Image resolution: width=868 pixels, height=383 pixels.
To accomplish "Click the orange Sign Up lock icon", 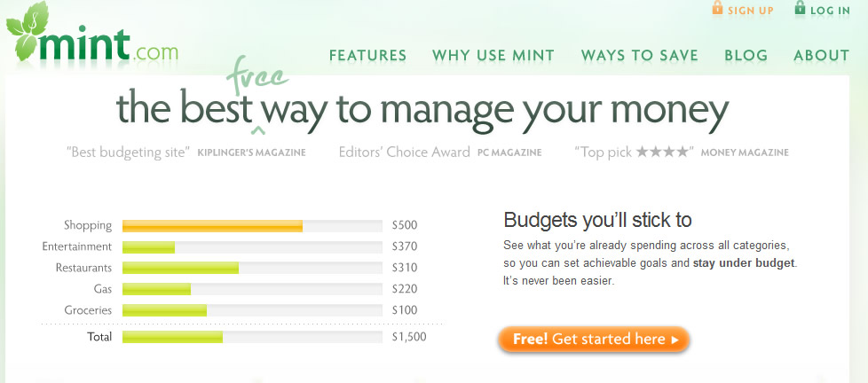I will pos(717,9).
